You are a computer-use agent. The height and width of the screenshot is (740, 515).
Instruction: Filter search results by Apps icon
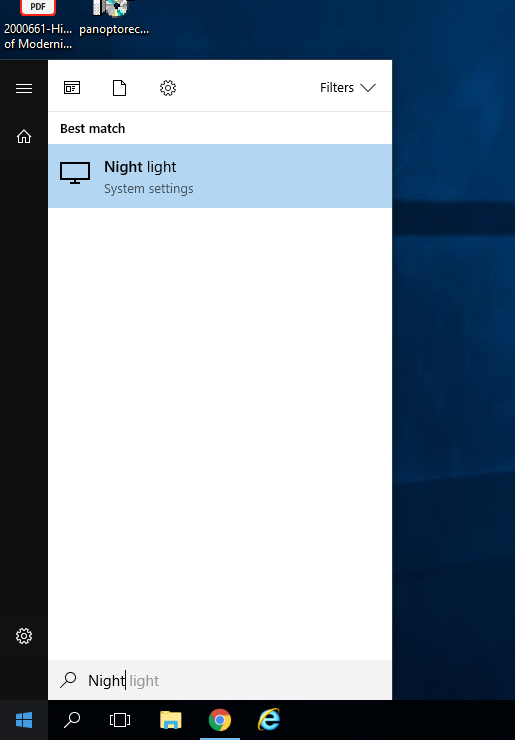tap(72, 88)
